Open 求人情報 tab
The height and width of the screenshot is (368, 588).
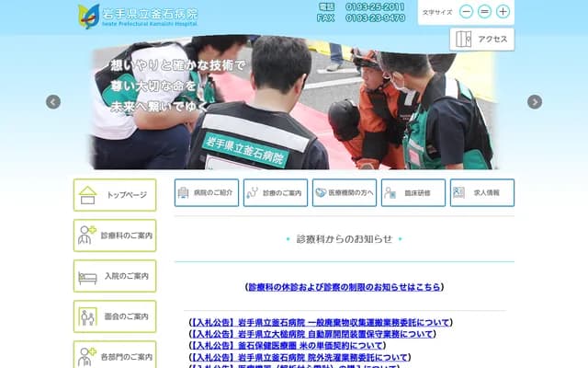pyautogui.click(x=482, y=192)
